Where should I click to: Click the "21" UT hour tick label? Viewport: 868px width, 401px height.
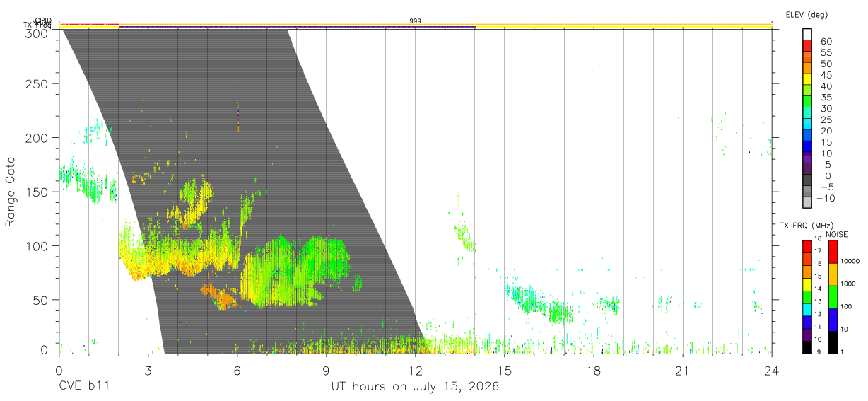[683, 371]
